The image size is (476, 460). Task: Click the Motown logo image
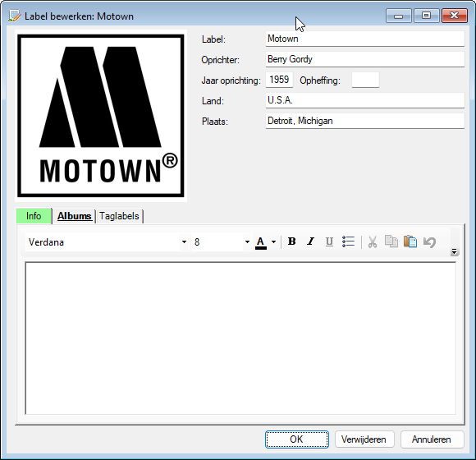[x=101, y=116]
